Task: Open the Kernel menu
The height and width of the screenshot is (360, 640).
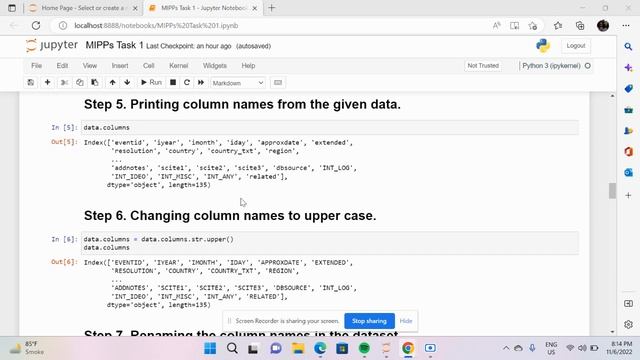Action: (178, 66)
